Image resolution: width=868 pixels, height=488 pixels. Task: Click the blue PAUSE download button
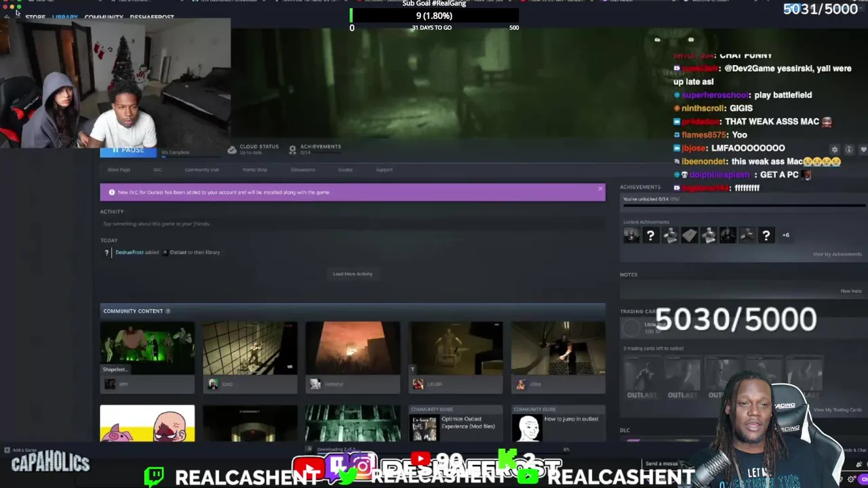pos(128,150)
